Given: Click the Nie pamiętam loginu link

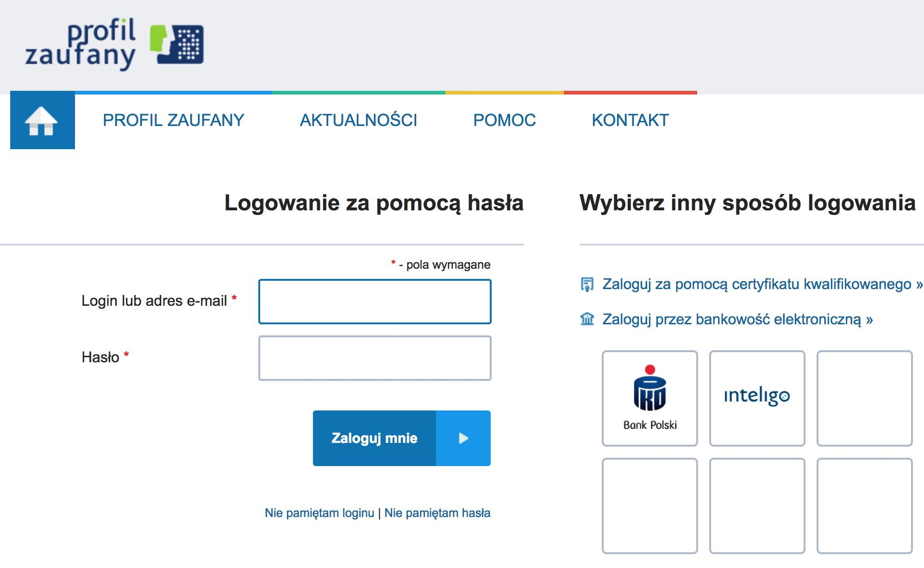Looking at the screenshot, I should (x=319, y=513).
